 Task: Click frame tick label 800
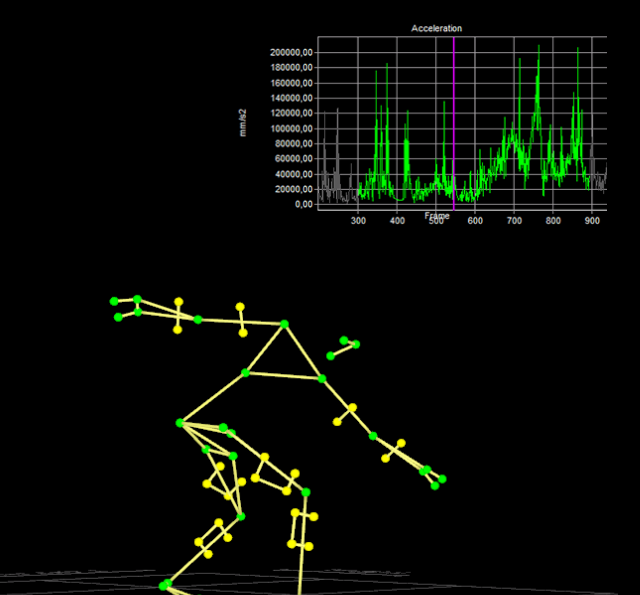click(x=553, y=221)
